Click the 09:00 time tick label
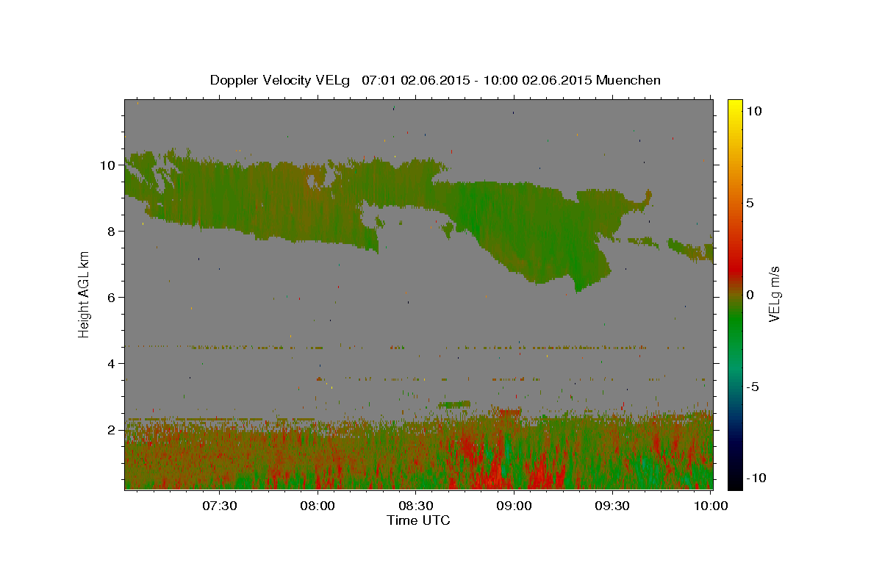This screenshot has height=588, width=882. click(514, 506)
